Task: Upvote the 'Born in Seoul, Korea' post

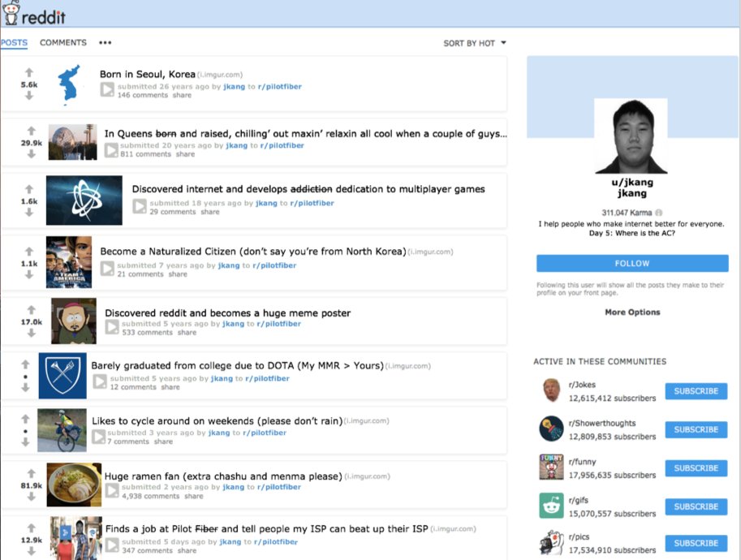Action: [29, 72]
